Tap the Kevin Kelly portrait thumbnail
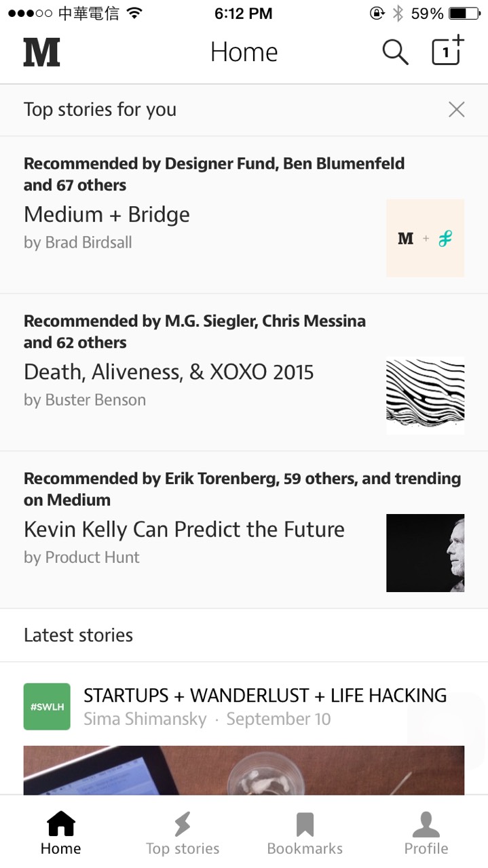 [x=425, y=553]
